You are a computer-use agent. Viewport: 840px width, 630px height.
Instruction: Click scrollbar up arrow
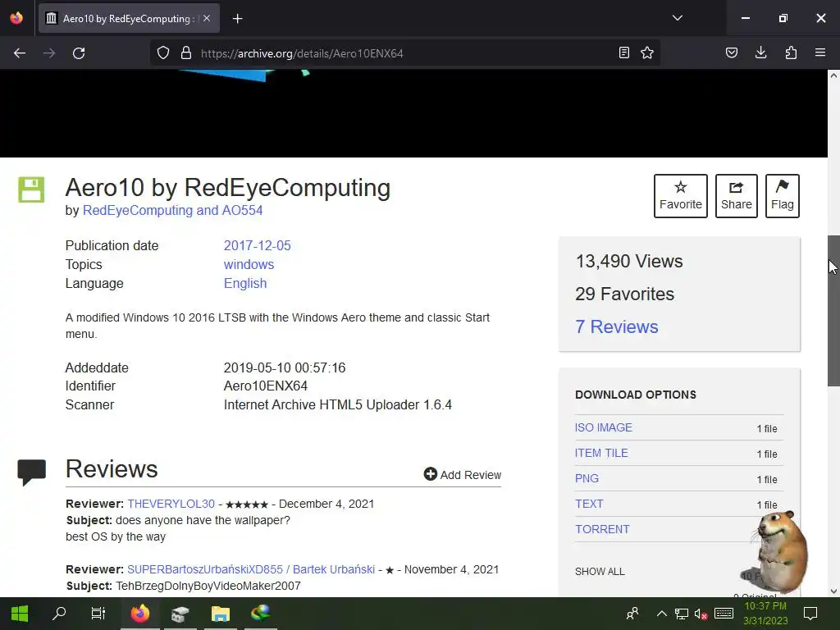[833, 75]
